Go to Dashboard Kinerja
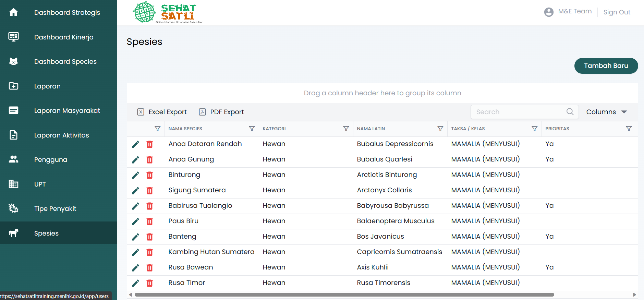 pos(64,37)
